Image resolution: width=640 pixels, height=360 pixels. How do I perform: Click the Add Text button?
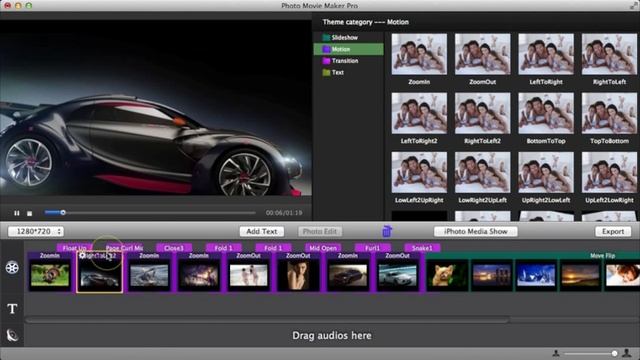point(262,231)
